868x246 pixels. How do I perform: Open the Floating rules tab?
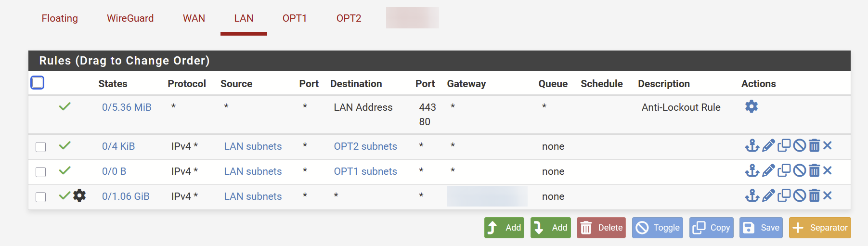point(60,18)
